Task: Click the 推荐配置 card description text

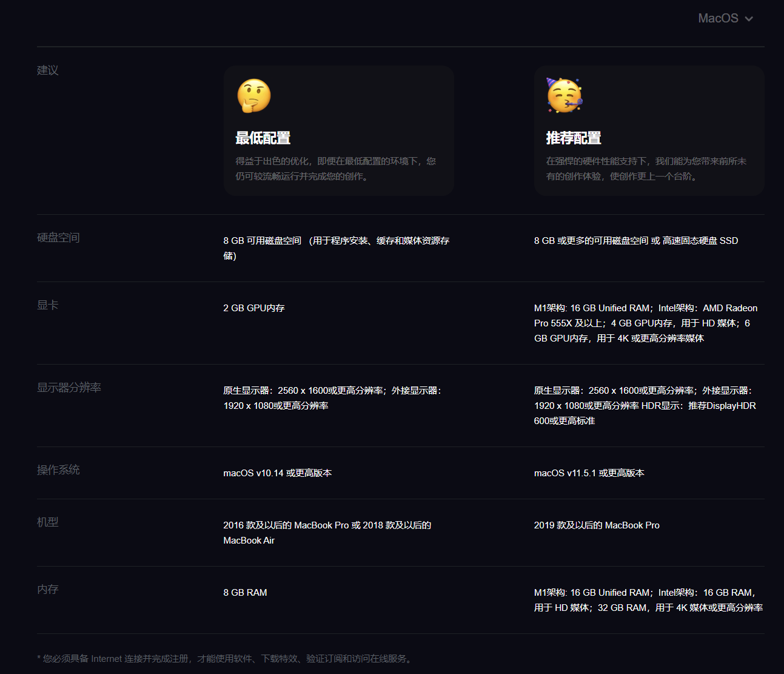Action: (x=646, y=169)
